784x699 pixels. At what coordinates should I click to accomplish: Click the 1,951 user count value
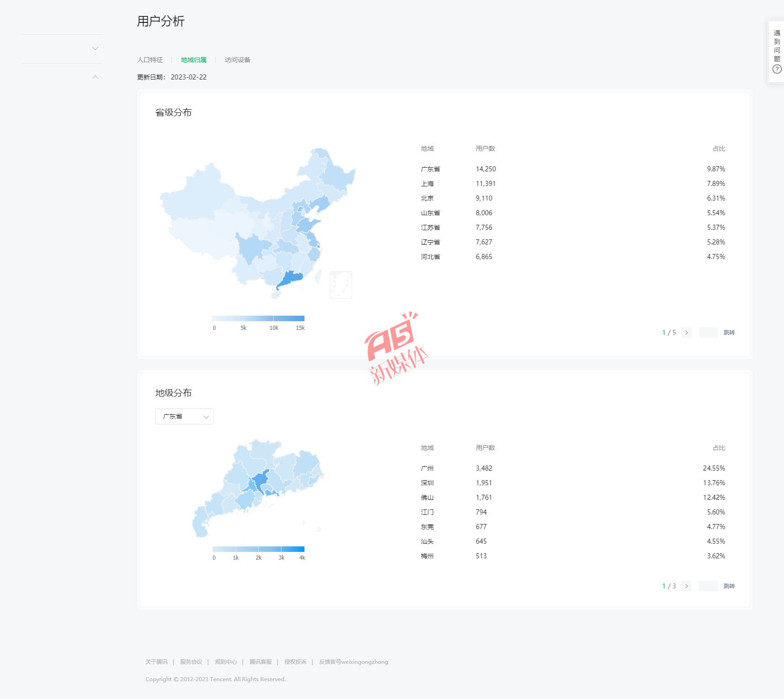point(484,483)
